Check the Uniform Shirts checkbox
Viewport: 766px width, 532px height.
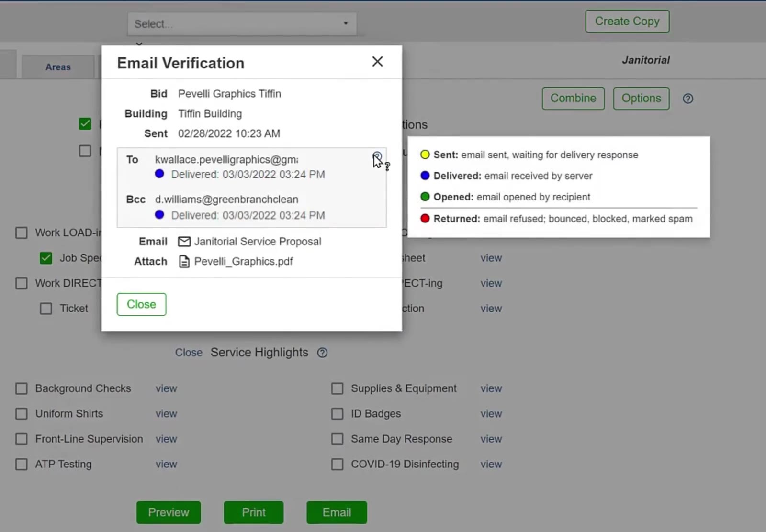(x=22, y=414)
